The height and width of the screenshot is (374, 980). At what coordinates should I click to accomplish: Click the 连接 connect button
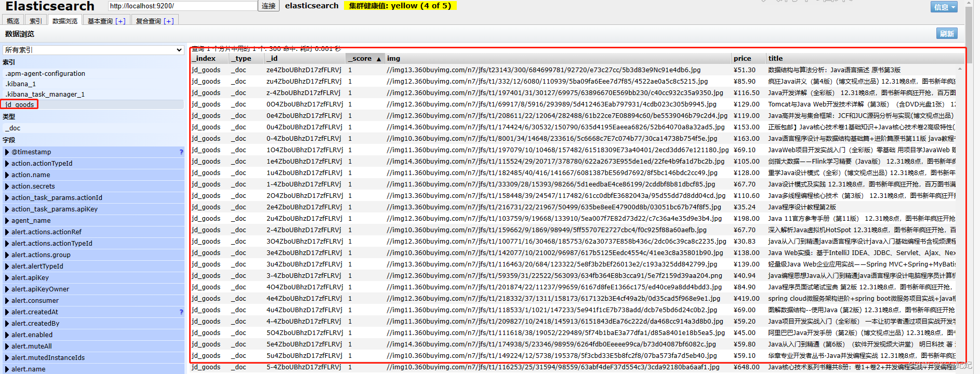pyautogui.click(x=269, y=6)
